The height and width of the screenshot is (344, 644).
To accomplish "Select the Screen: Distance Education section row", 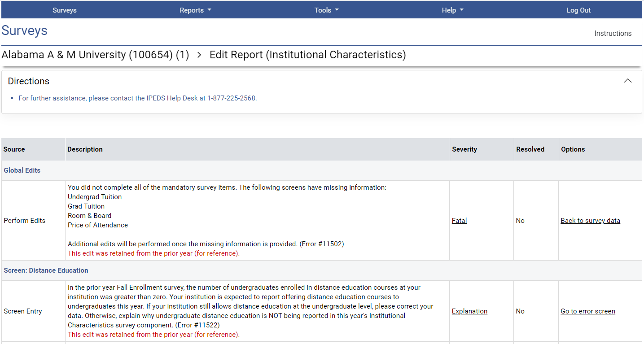I will (46, 270).
